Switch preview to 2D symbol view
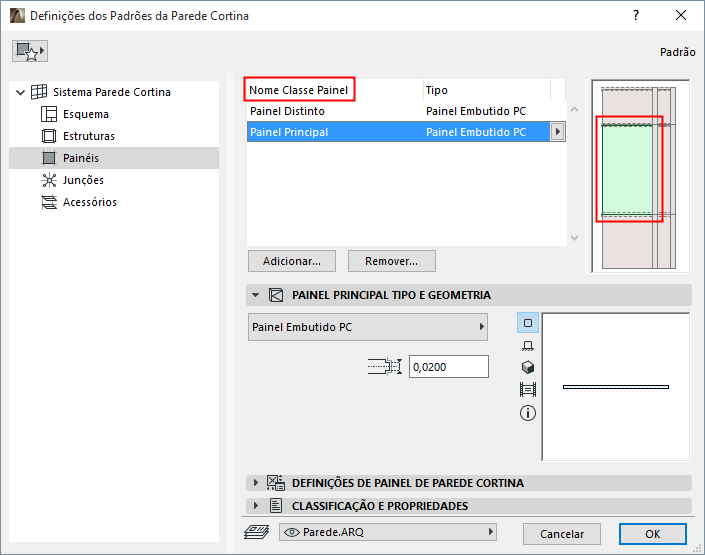The height and width of the screenshot is (555, 705). [x=528, y=323]
